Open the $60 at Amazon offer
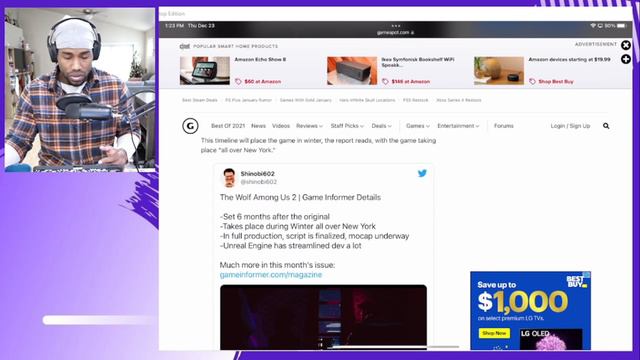Image resolution: width=640 pixels, height=360 pixels. click(262, 82)
